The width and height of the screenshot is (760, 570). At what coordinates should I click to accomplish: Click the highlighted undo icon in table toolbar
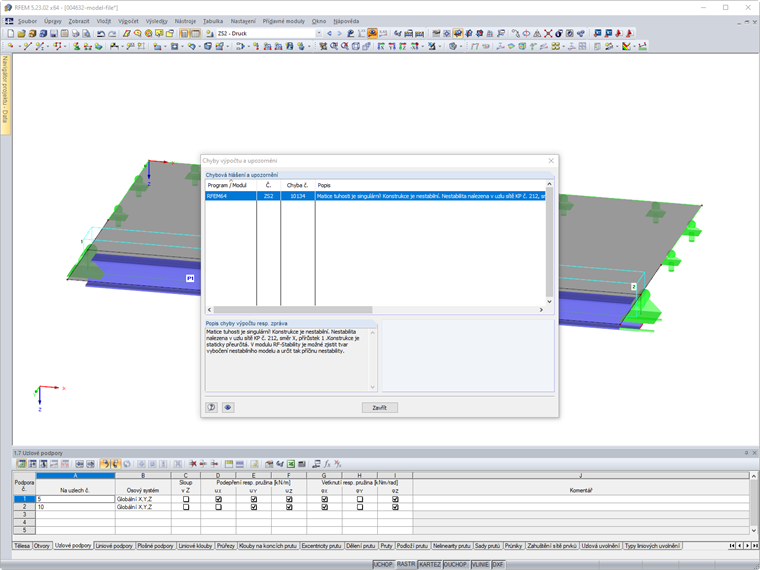pos(105,464)
